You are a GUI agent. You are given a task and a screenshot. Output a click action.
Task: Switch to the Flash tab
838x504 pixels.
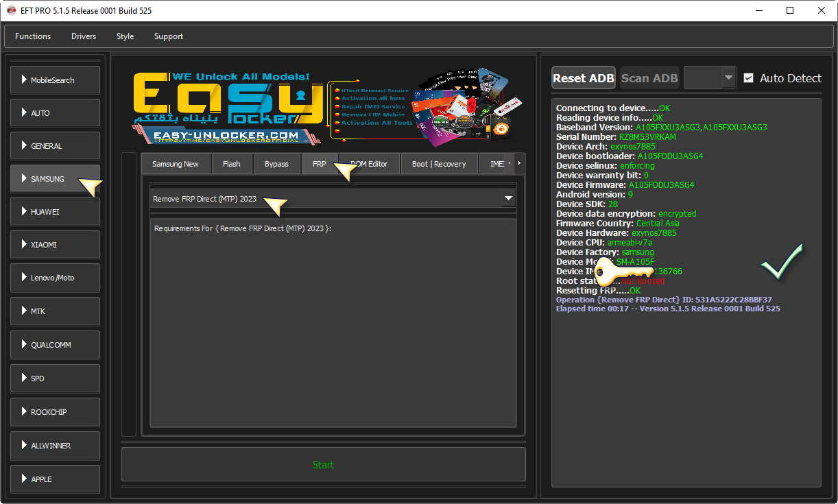232,164
